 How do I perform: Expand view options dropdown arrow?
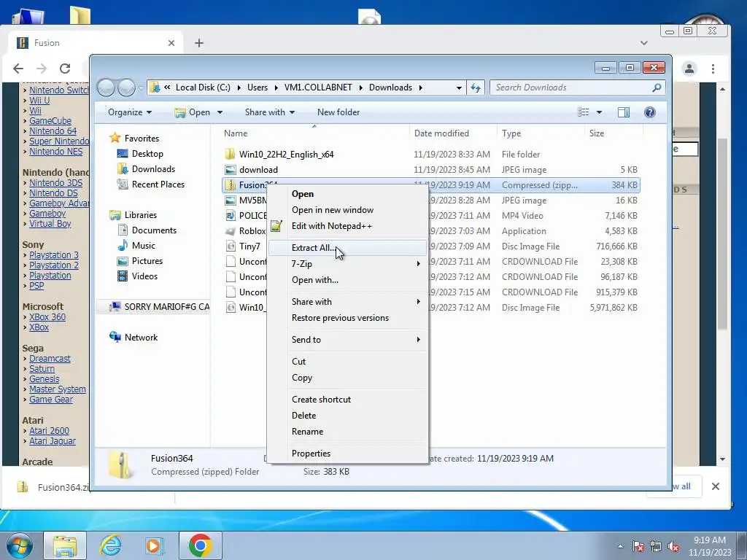coord(600,112)
